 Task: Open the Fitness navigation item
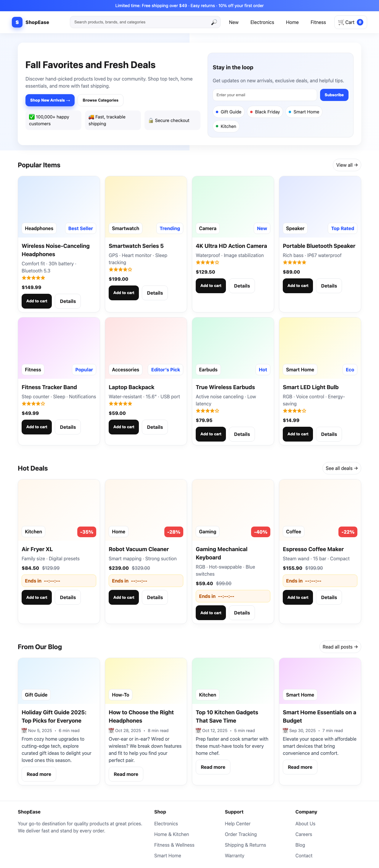click(318, 22)
